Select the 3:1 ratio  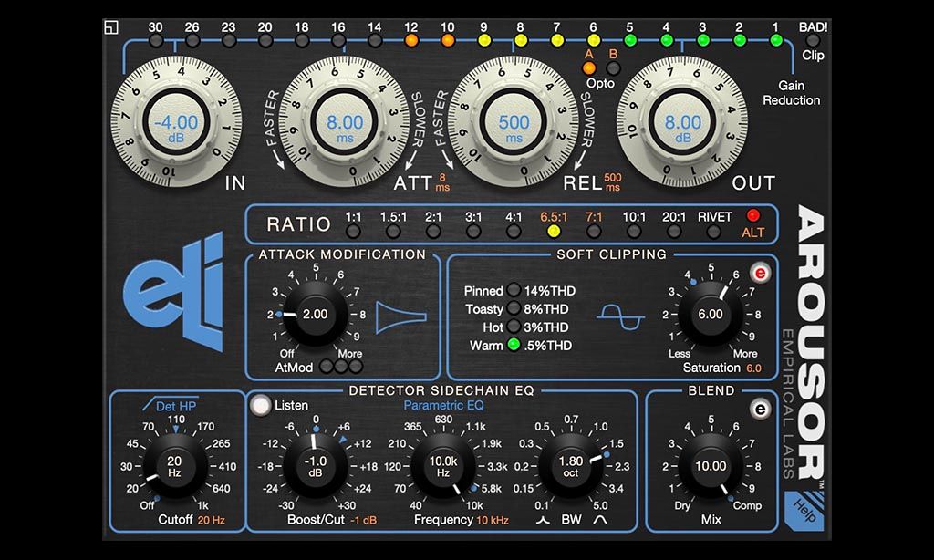click(x=473, y=231)
